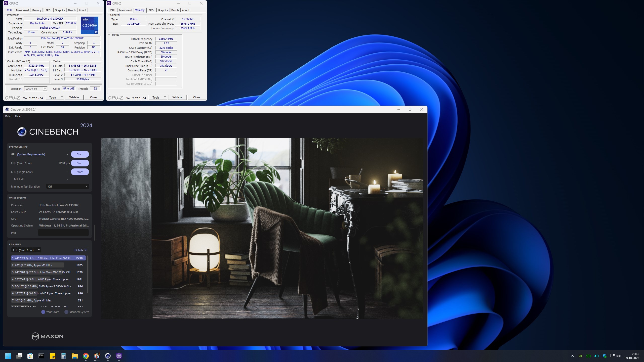This screenshot has width=644, height=362.
Task: Click the left CPU-Z window title icon
Action: (6, 3)
